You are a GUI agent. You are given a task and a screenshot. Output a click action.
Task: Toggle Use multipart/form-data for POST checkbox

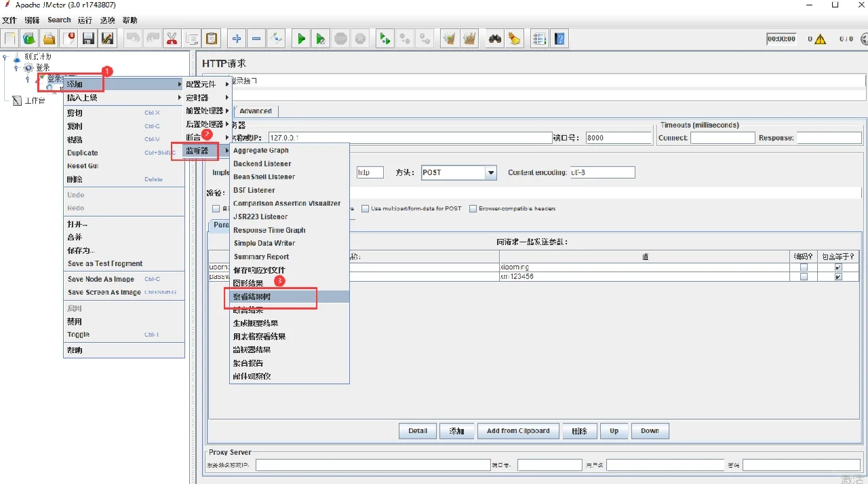point(366,208)
